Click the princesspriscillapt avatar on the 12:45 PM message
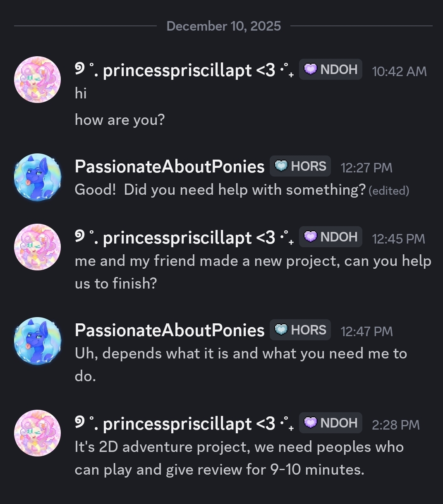This screenshot has width=443, height=504. (38, 247)
